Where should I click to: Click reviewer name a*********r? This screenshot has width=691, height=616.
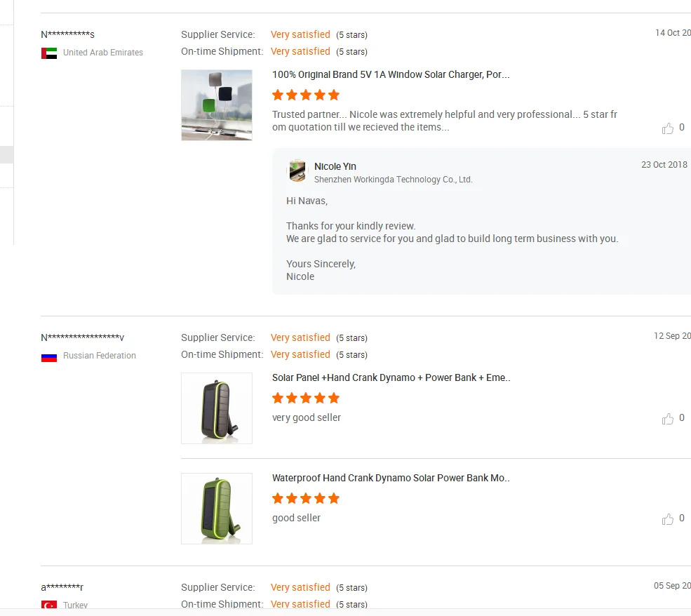(x=62, y=587)
